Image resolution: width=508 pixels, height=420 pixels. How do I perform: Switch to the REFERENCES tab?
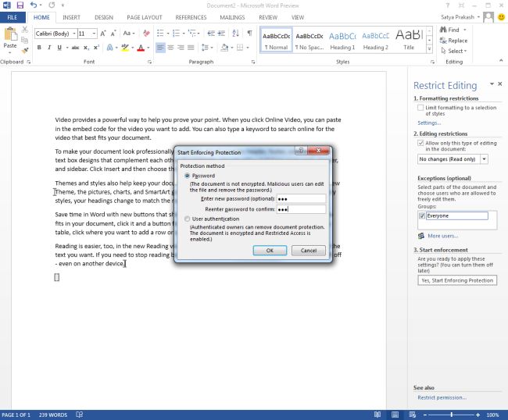click(x=191, y=17)
